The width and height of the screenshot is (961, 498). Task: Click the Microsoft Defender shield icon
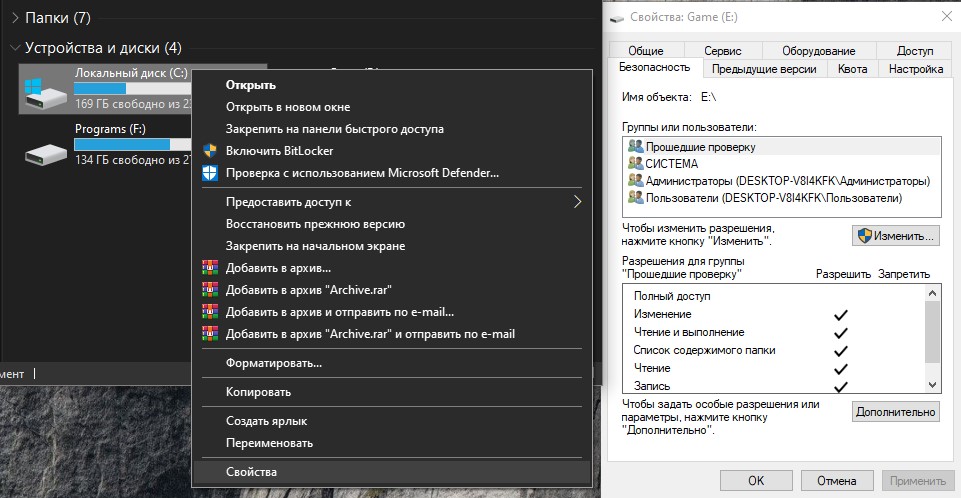point(210,173)
